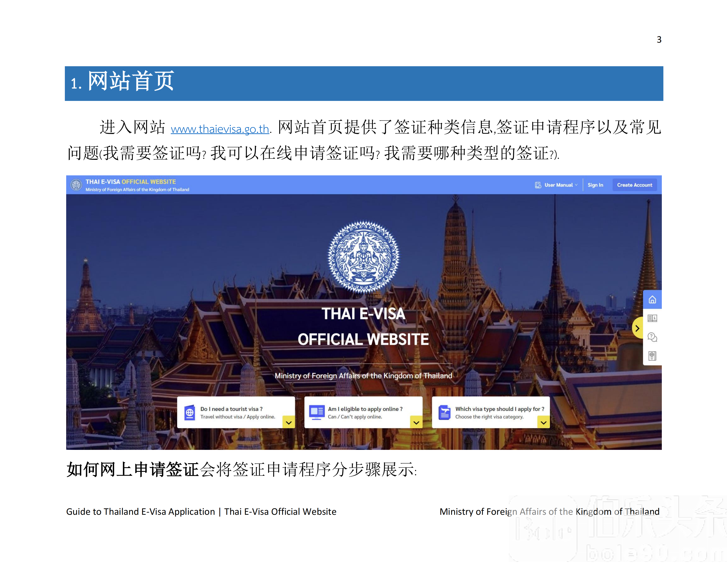Image resolution: width=728 pixels, height=563 pixels.
Task: Select the Home icon in the sidebar
Action: pos(652,299)
